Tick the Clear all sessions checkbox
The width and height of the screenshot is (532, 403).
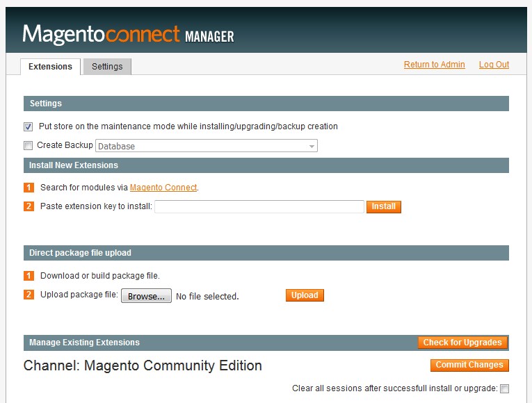(504, 388)
